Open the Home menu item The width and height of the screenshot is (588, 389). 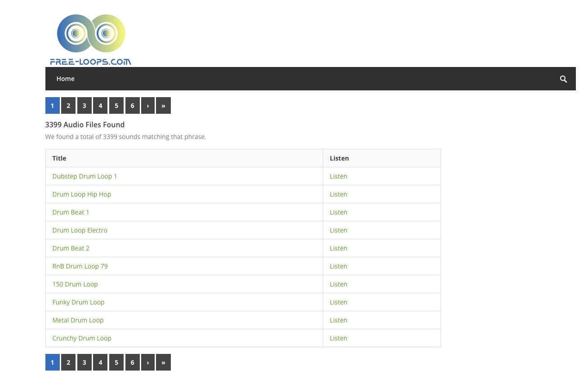click(x=65, y=79)
